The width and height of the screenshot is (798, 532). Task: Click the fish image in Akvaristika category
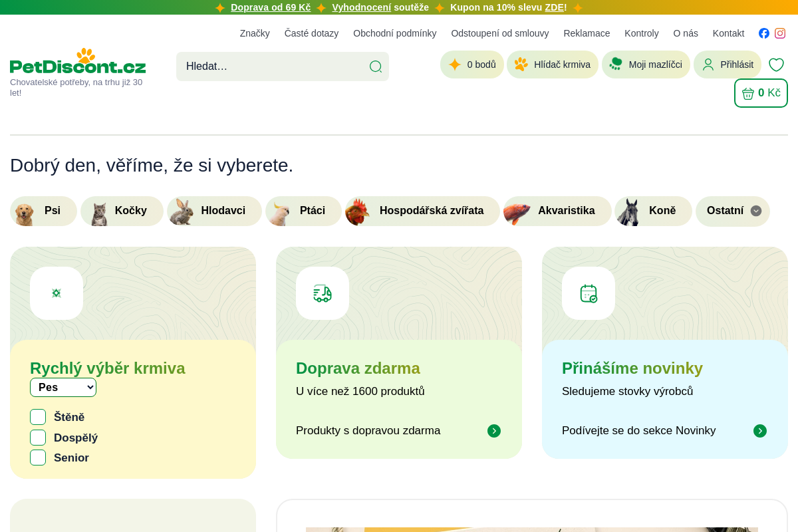pyautogui.click(x=517, y=213)
